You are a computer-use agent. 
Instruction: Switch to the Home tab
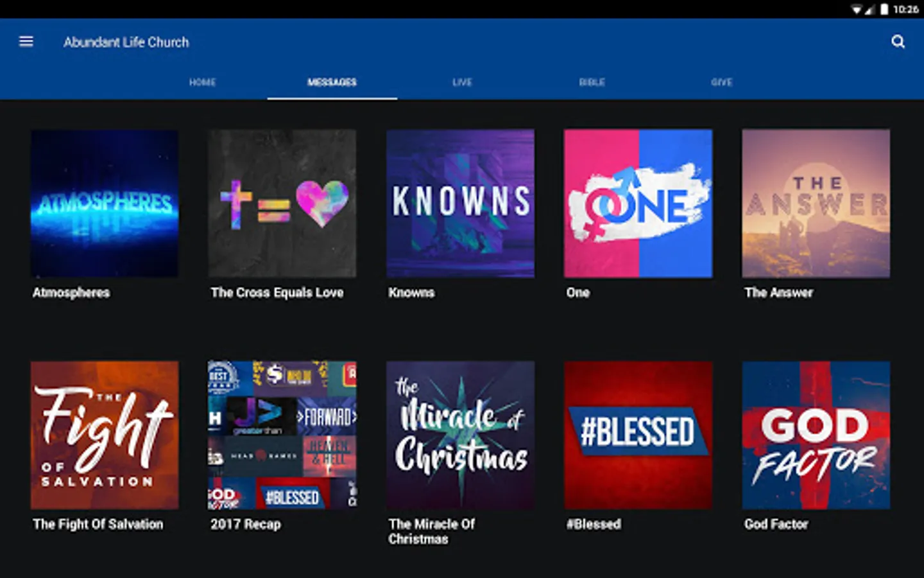click(x=202, y=82)
